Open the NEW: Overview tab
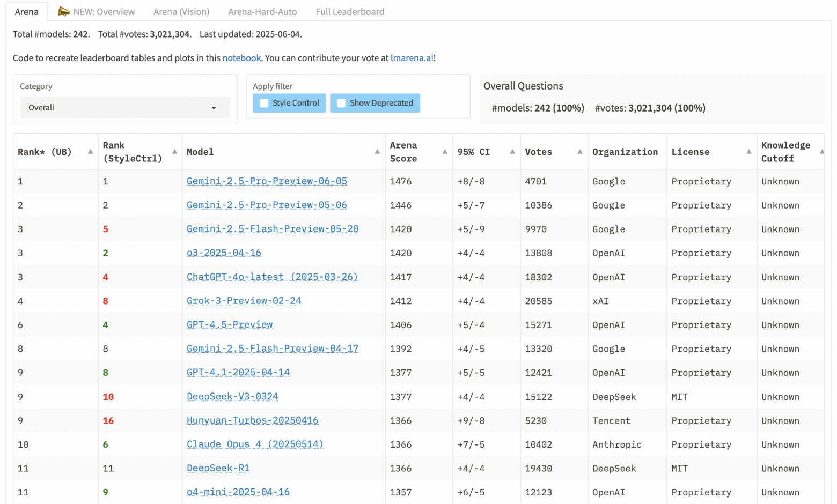 click(x=97, y=12)
